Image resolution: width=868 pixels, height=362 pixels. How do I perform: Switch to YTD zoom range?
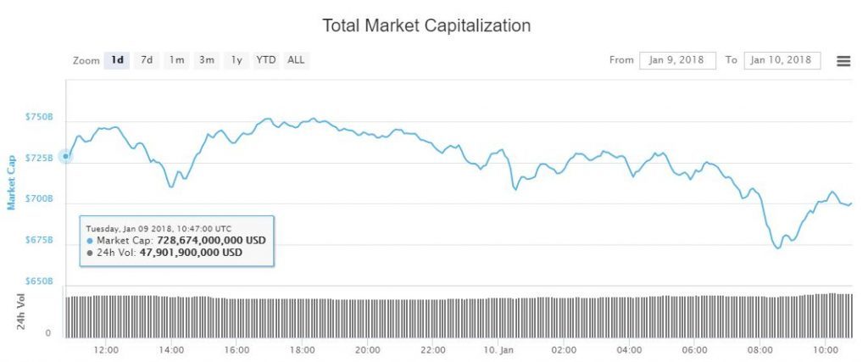click(266, 60)
